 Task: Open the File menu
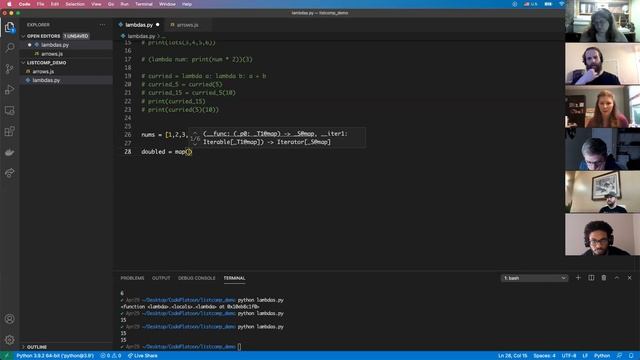40,4
